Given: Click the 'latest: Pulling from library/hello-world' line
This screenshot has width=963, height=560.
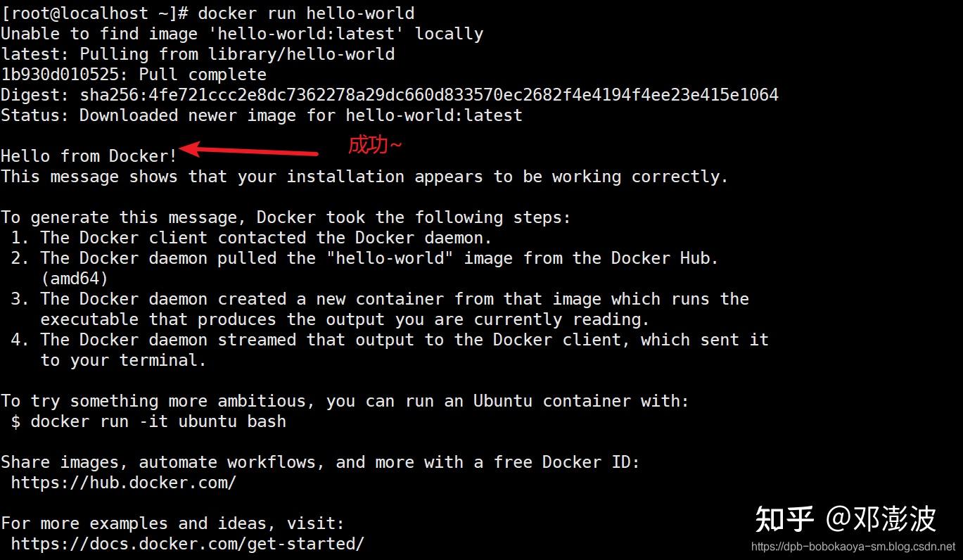Looking at the screenshot, I should pyautogui.click(x=198, y=54).
